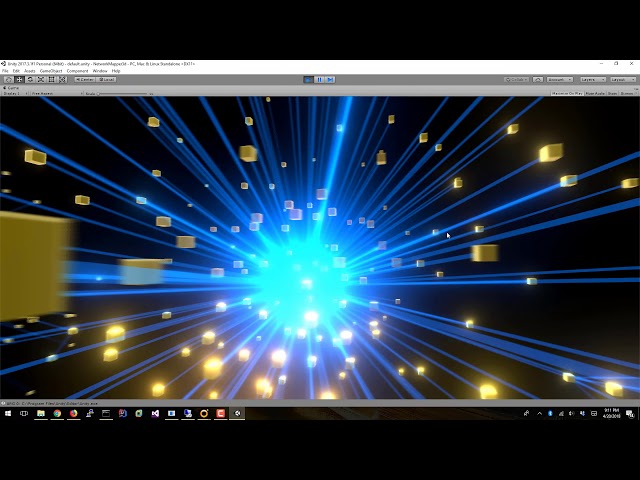This screenshot has height=480, width=640.
Task: Open the Game view options menu
Action: [x=636, y=88]
